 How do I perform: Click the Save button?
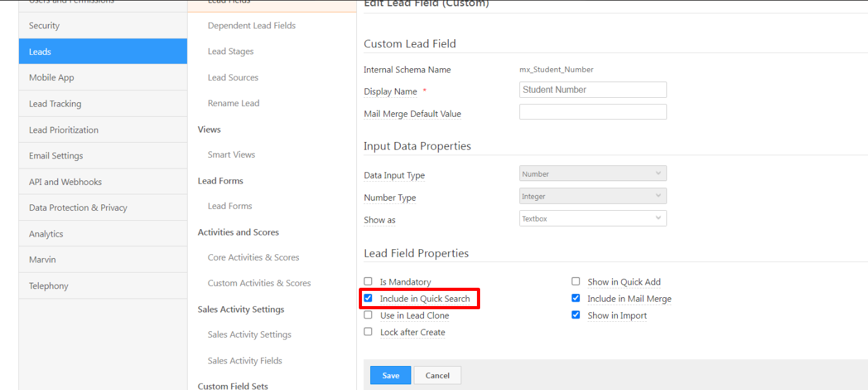pos(390,375)
